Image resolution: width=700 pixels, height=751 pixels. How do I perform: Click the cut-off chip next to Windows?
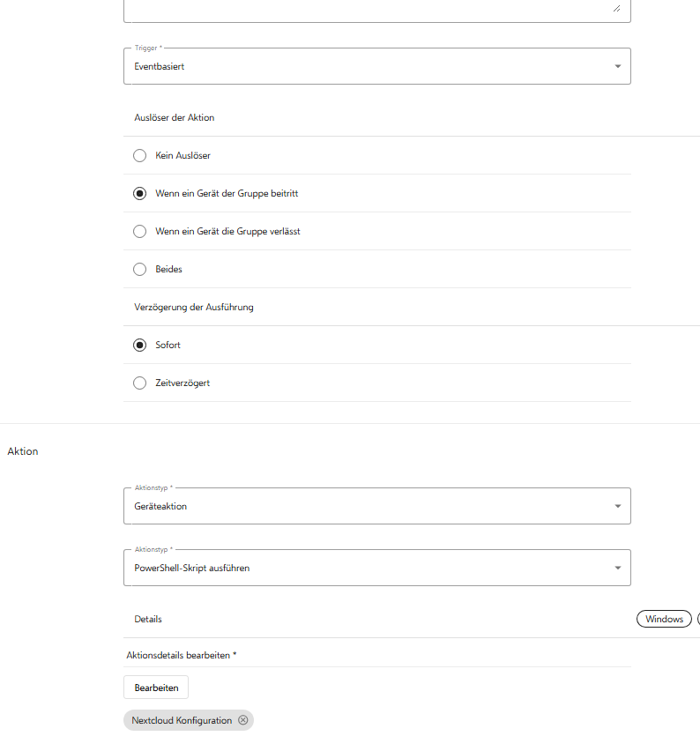697,619
